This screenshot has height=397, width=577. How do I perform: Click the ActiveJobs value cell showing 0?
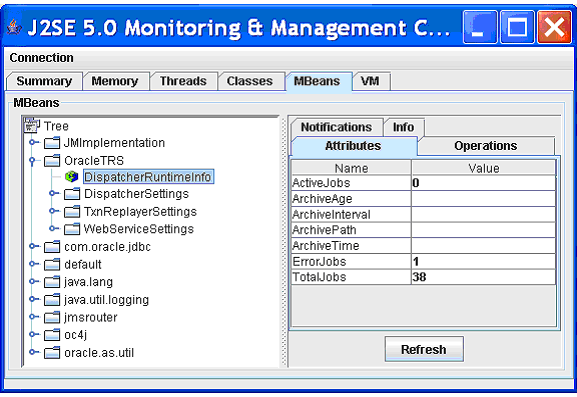pyautogui.click(x=484, y=183)
